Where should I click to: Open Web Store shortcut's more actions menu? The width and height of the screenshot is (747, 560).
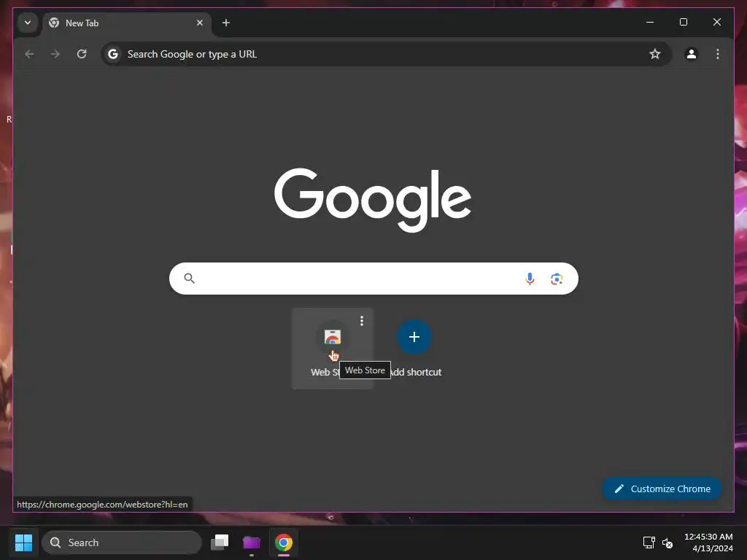(x=362, y=321)
